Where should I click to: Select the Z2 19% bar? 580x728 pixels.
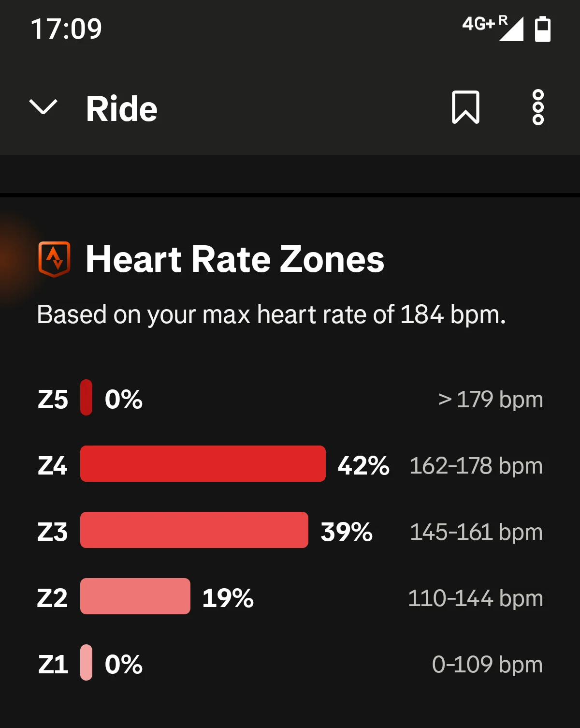pyautogui.click(x=135, y=596)
